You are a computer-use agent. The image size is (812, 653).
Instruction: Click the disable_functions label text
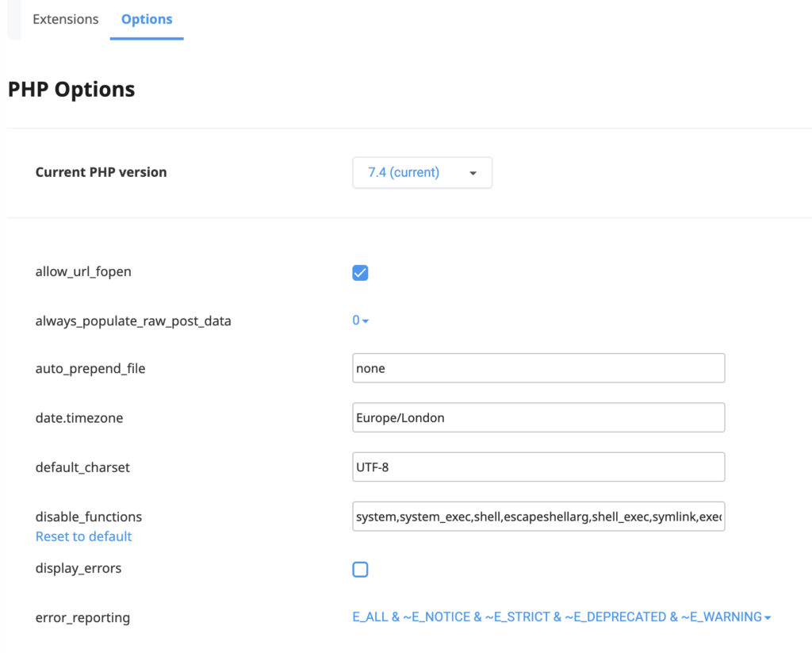[x=89, y=517]
